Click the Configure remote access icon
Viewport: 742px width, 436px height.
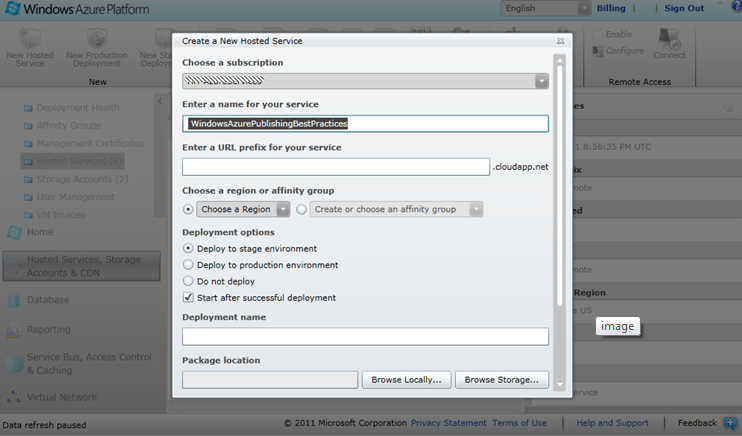point(598,51)
